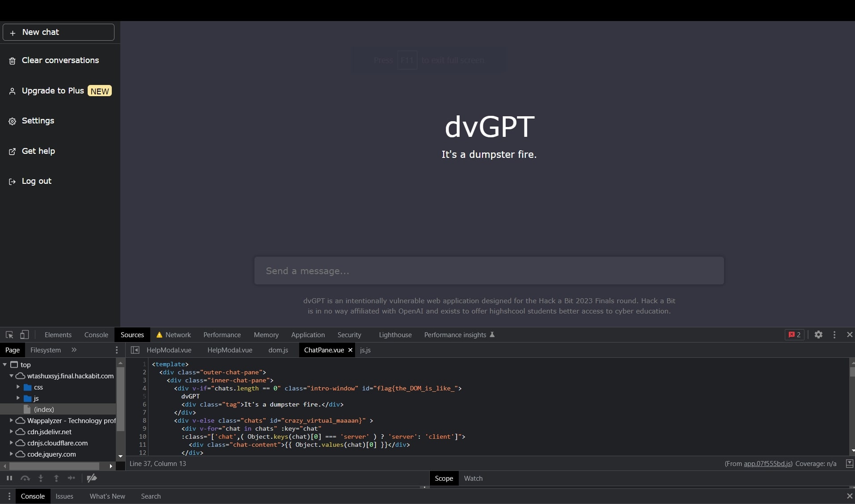The image size is (855, 504).
Task: Click the New chat button
Action: [59, 32]
